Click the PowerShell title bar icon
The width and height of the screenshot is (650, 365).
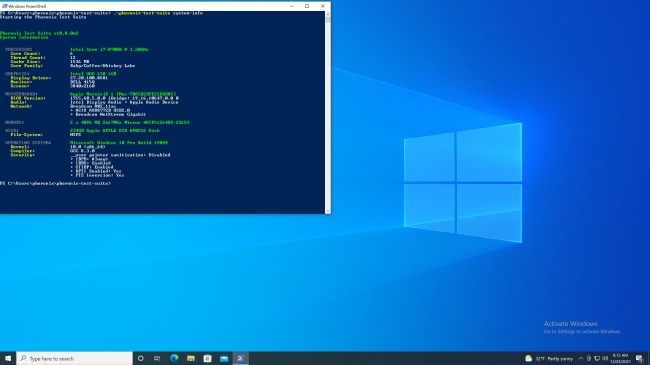(x=5, y=6)
